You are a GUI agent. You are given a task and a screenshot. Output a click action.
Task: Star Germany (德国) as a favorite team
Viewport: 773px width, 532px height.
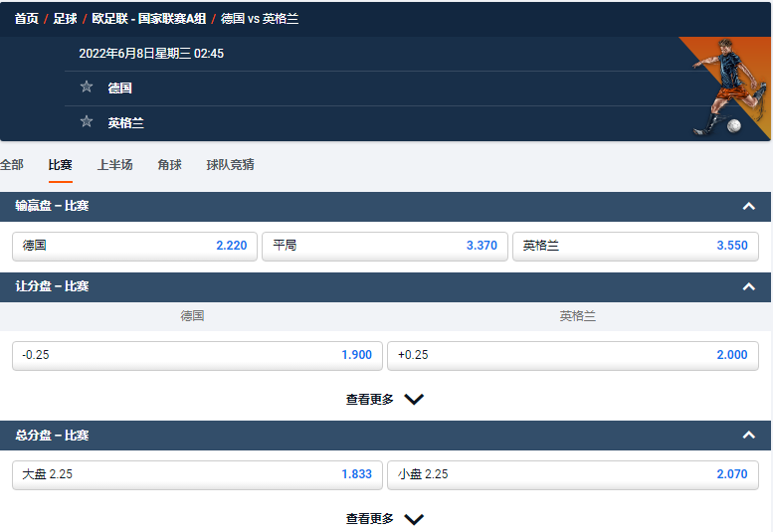(87, 88)
